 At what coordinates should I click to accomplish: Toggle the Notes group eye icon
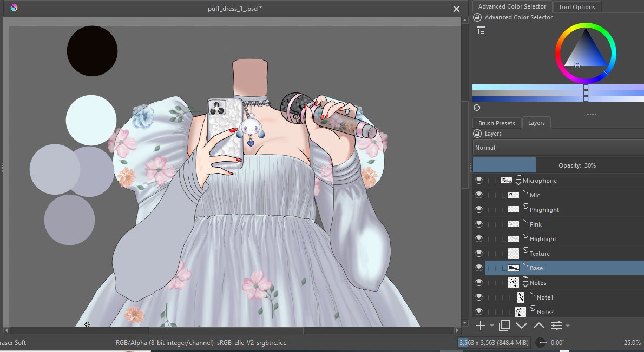(478, 282)
